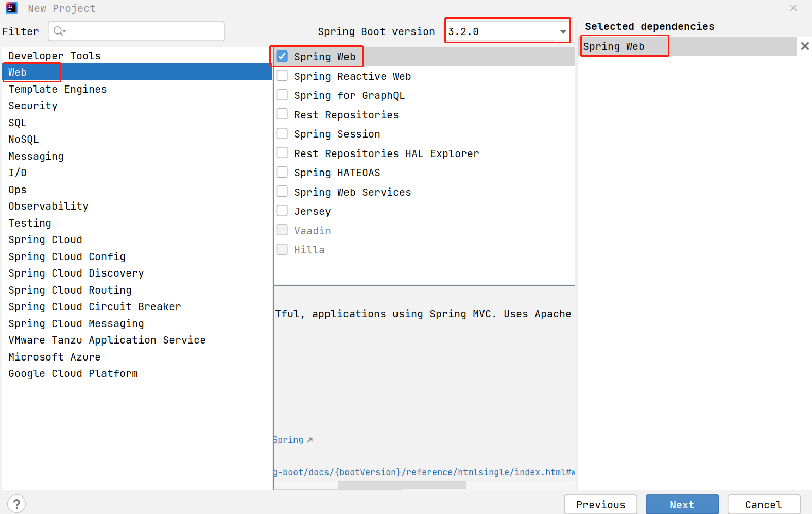The width and height of the screenshot is (812, 514).
Task: Open the help question mark button
Action: coord(16,504)
